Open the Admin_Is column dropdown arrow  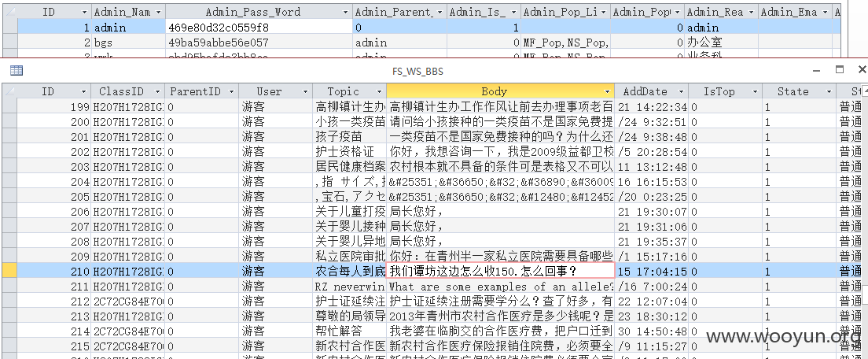(513, 12)
